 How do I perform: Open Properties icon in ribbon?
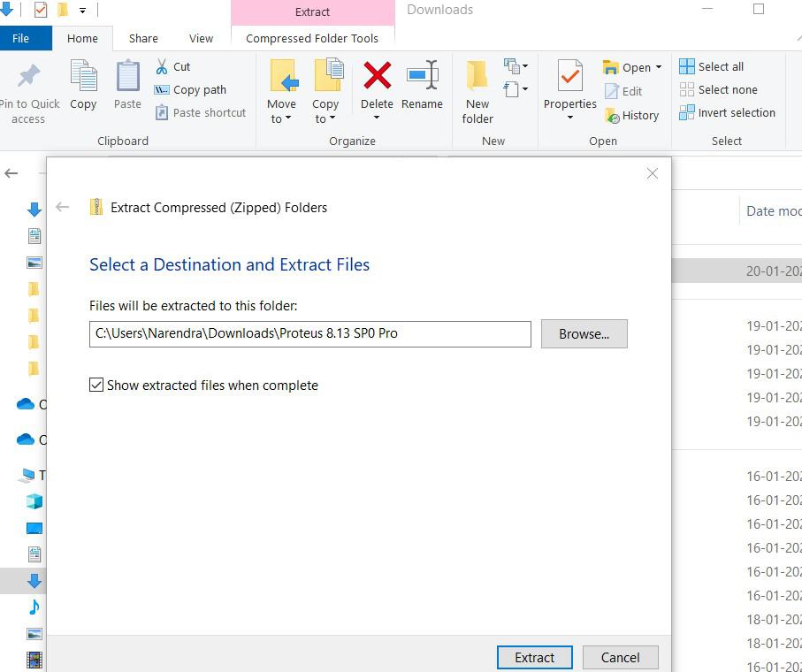tap(569, 77)
